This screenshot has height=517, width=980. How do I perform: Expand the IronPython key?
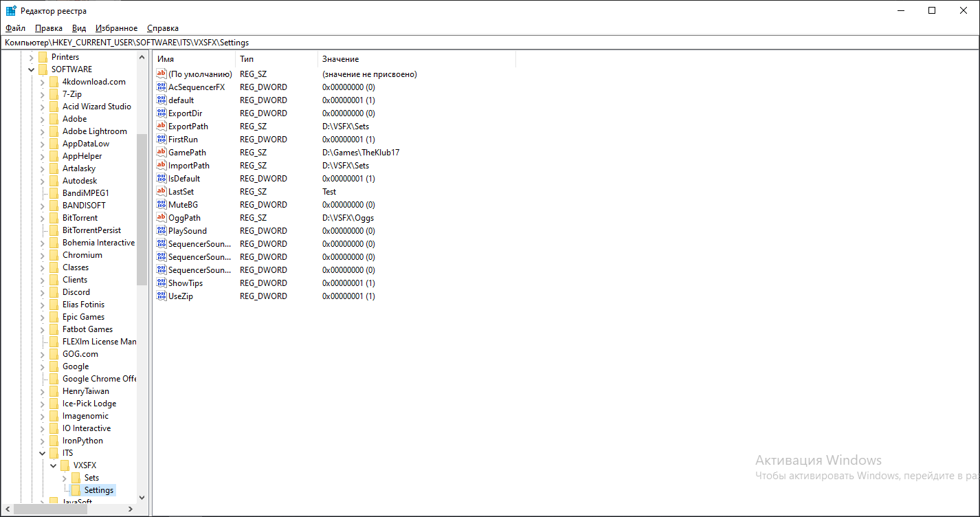click(x=42, y=441)
